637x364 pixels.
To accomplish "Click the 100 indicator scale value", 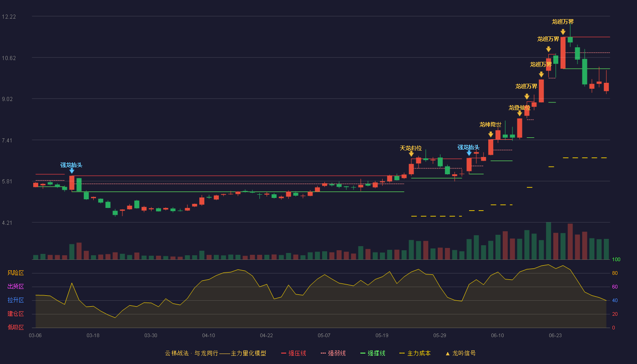I will point(616,260).
